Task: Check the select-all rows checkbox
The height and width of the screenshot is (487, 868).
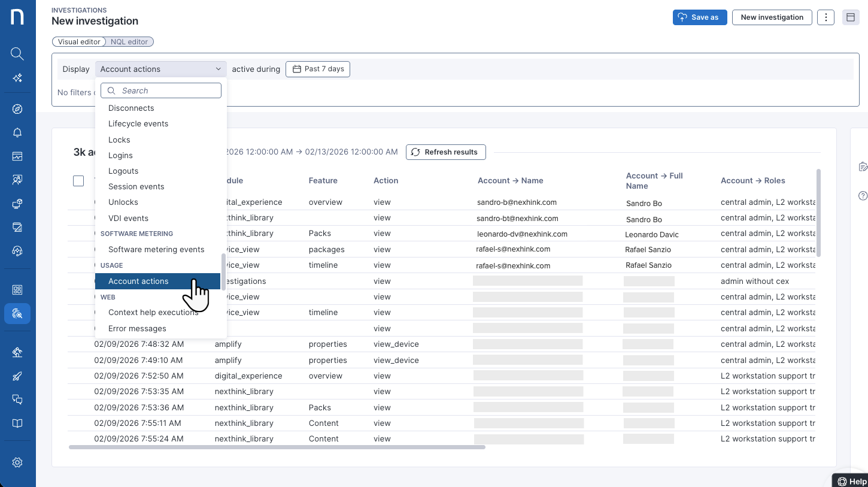Action: pyautogui.click(x=78, y=181)
